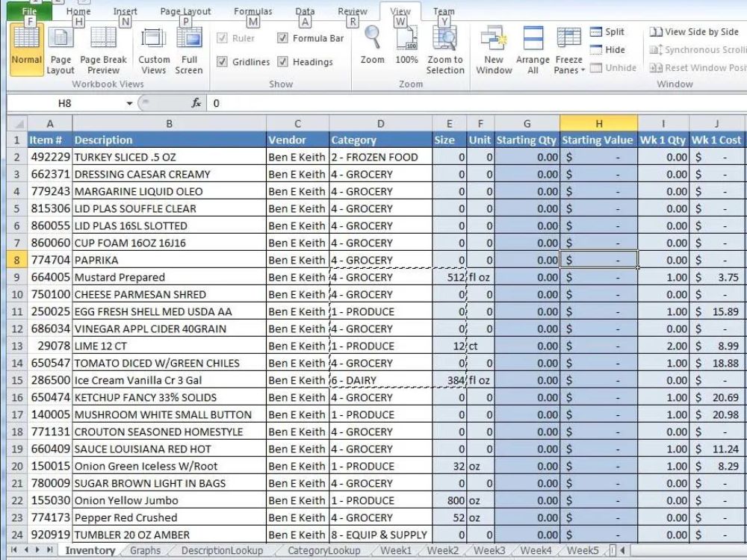Click Zoom to Selection
The width and height of the screenshot is (747, 560).
tap(445, 51)
